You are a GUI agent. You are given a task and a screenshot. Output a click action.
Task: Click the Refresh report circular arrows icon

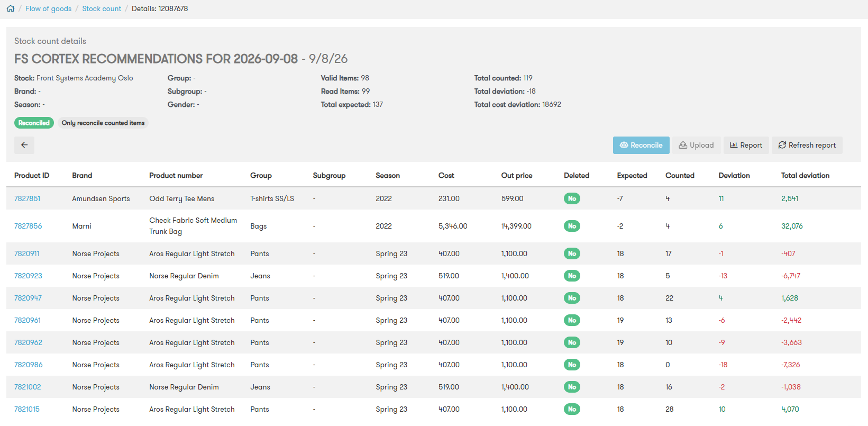[x=782, y=145]
